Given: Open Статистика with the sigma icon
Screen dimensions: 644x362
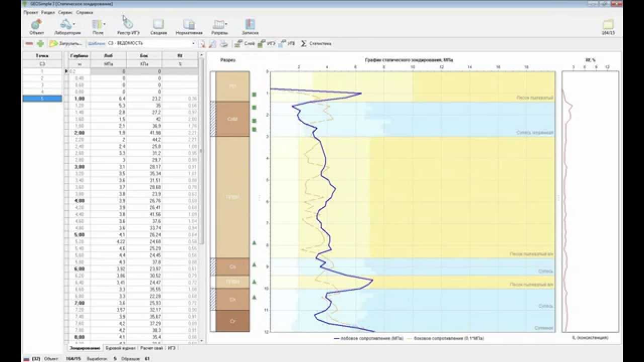Looking at the screenshot, I should coord(316,44).
